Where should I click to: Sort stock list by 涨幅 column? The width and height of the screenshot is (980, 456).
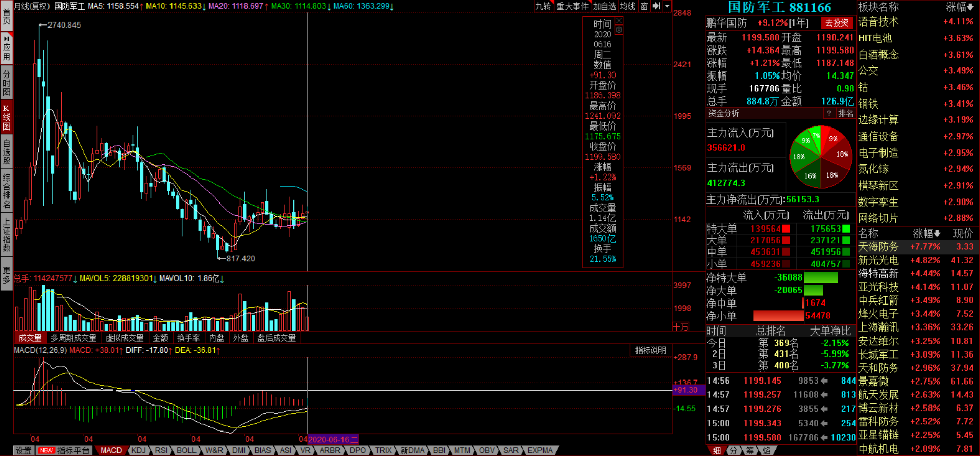pyautogui.click(x=927, y=233)
